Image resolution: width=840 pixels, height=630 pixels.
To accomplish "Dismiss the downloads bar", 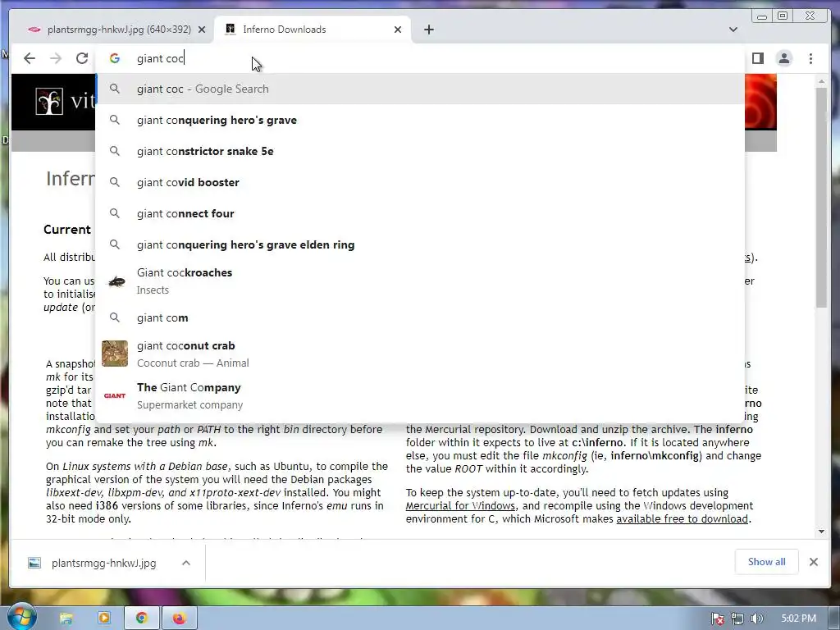I will [x=814, y=562].
